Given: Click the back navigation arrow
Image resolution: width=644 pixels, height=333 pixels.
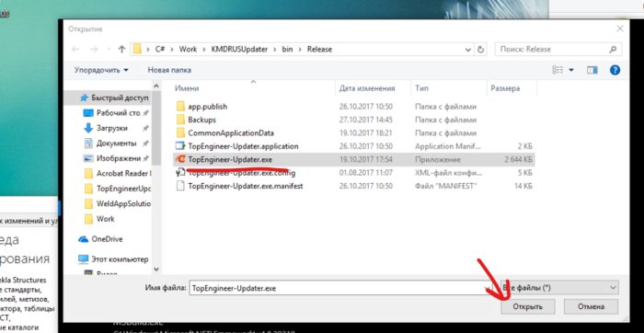Looking at the screenshot, I should (75, 50).
